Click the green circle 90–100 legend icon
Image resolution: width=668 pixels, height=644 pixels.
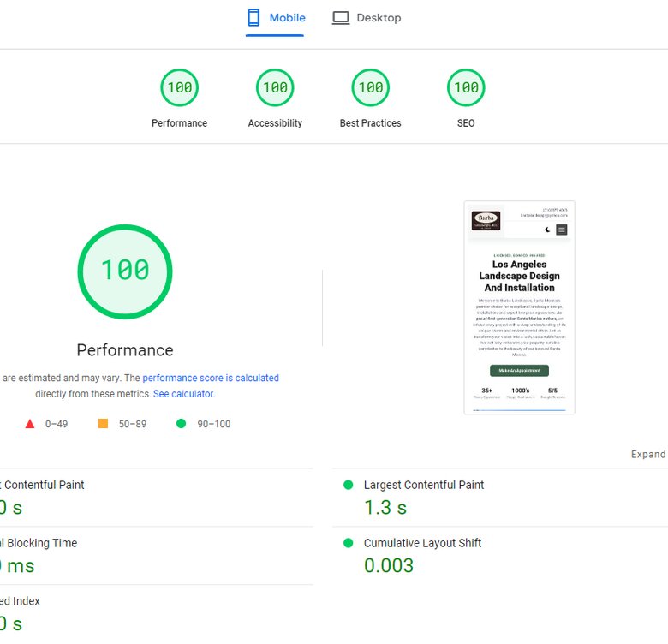pos(181,424)
